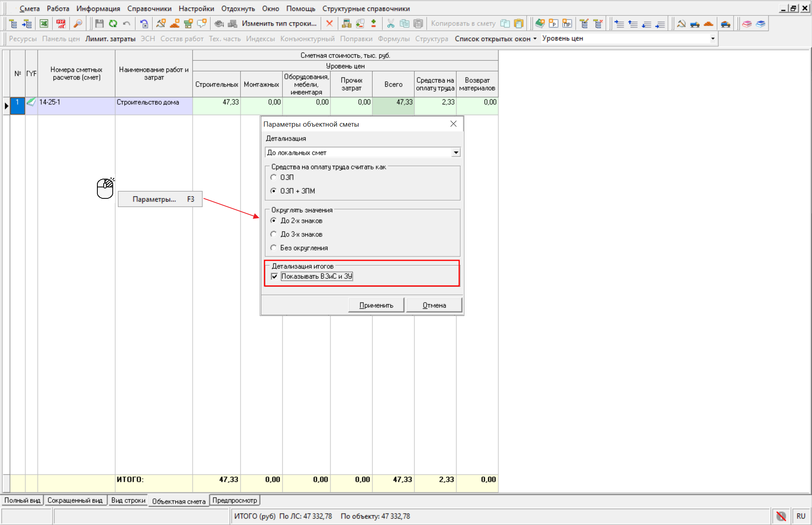Click the PDF export icon
Screen dimensions: 812x525
61,24
